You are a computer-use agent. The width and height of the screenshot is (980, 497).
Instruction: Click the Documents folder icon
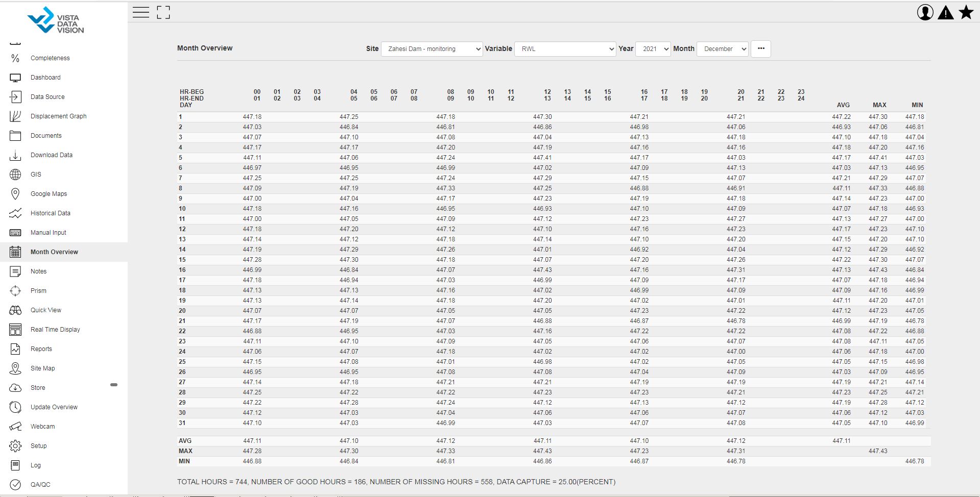click(15, 136)
